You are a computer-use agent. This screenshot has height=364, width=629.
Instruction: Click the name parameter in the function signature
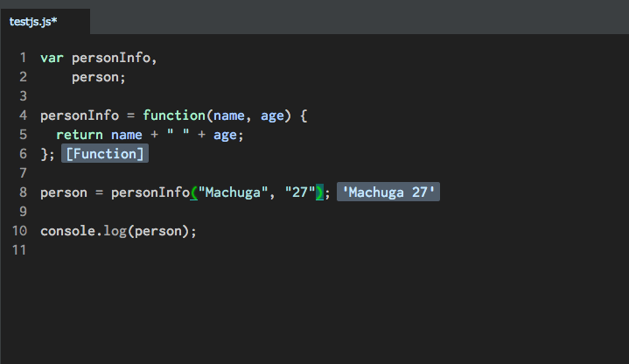[x=228, y=115]
